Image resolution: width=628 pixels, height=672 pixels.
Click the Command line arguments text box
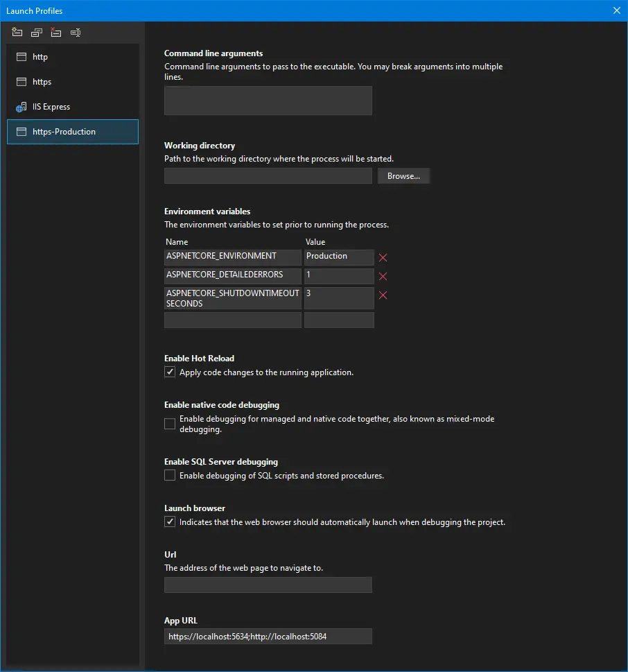268,101
